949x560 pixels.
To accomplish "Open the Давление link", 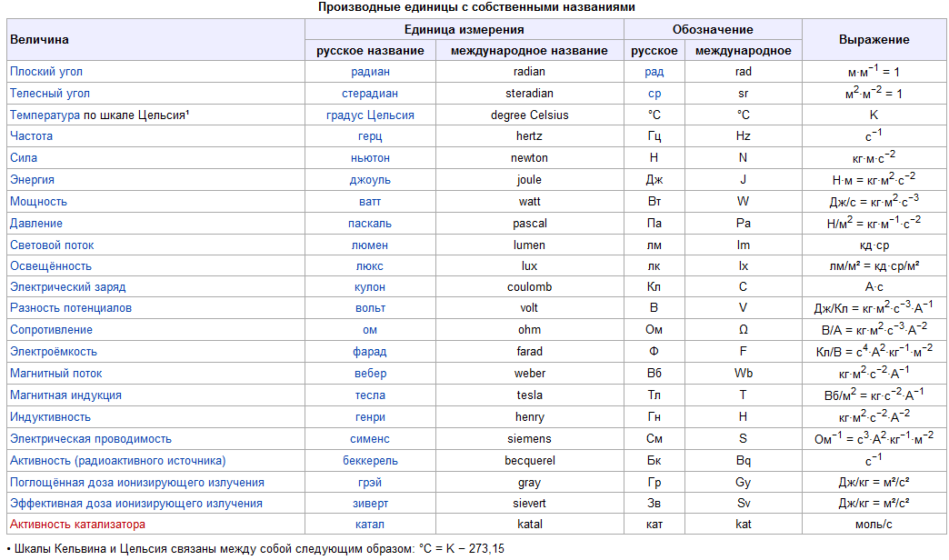I will [35, 223].
